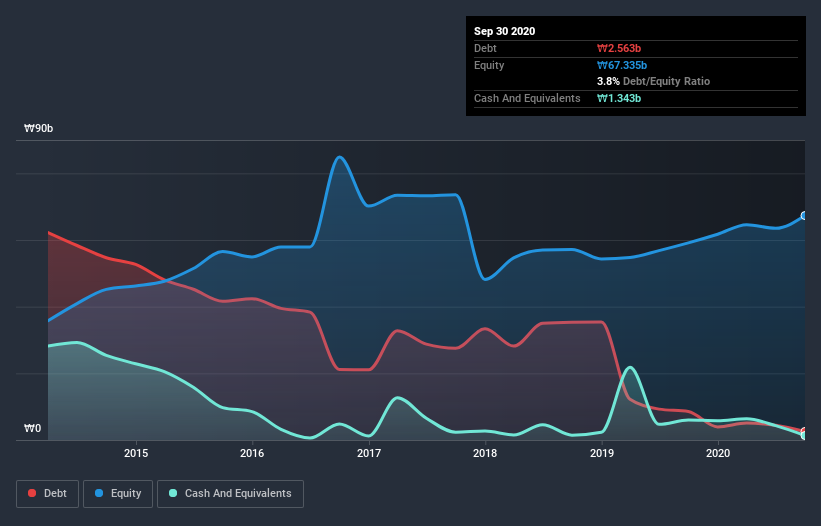Screen dimensions: 821x526
Task: Click the ₩90b y-axis label
Action: (38, 129)
